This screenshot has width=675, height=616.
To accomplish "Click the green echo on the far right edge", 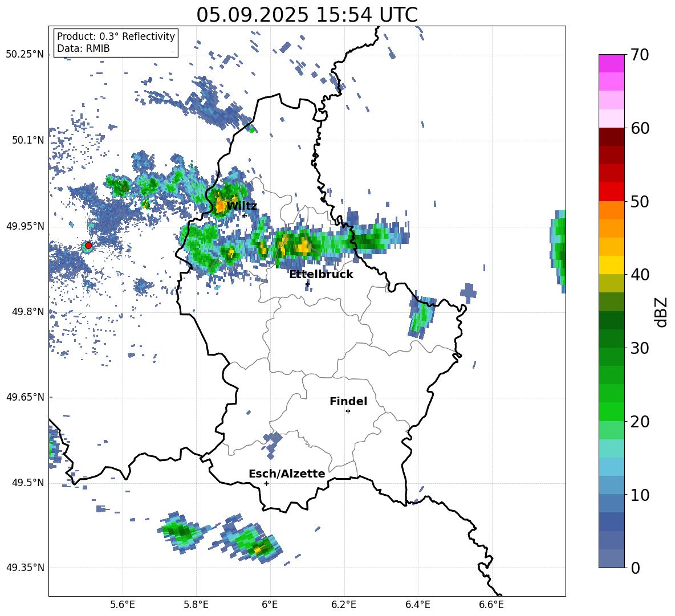I will pos(558,252).
